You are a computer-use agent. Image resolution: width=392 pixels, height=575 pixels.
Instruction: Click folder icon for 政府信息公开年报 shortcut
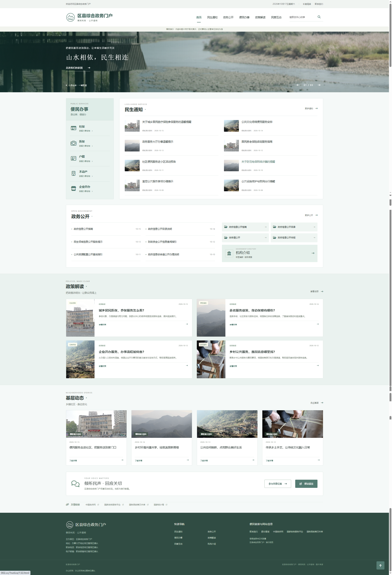click(275, 238)
